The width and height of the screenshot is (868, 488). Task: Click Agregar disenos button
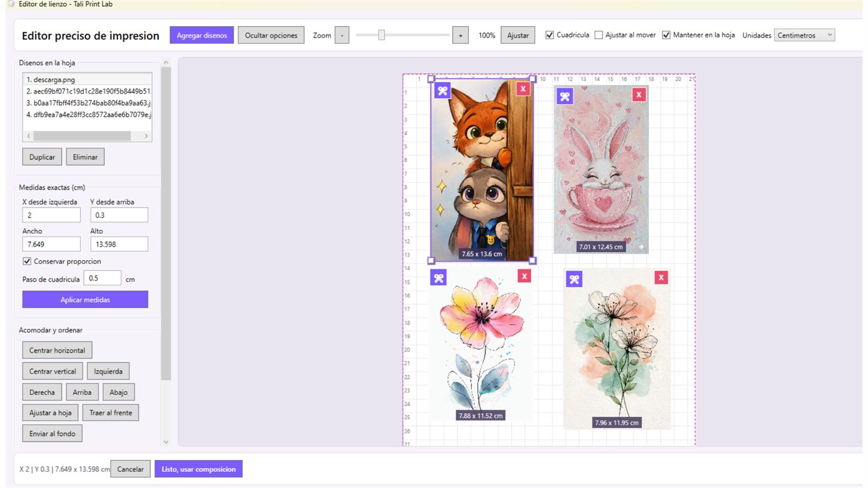coord(202,35)
